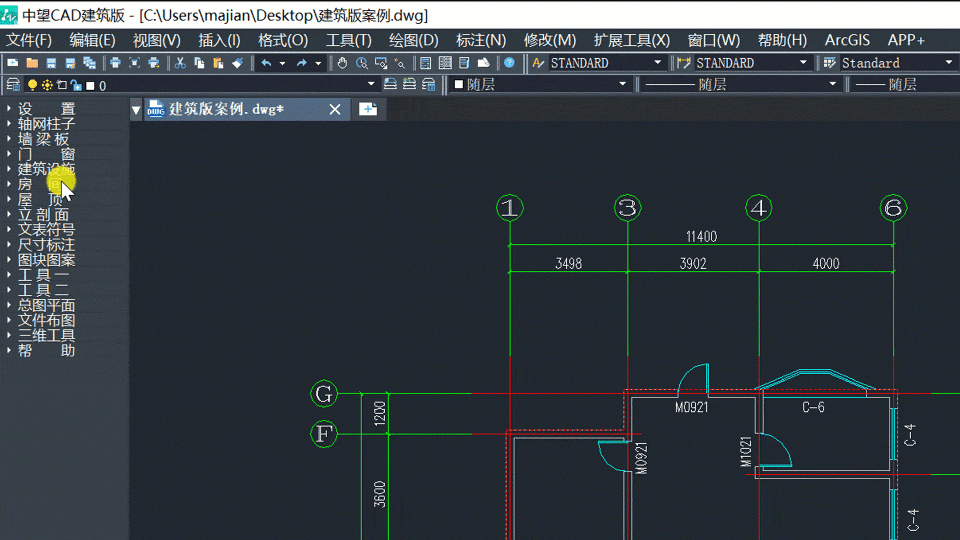The height and width of the screenshot is (540, 960).
Task: Open the Design Center icon
Action: click(445, 63)
